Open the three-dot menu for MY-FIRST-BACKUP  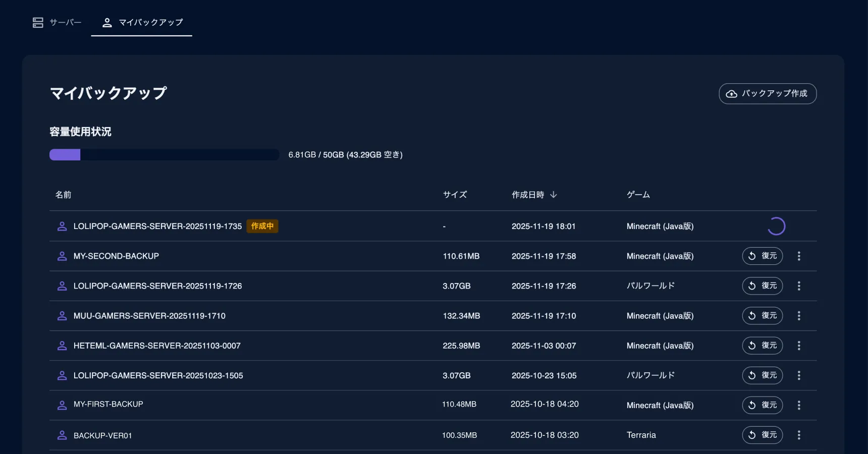point(799,405)
